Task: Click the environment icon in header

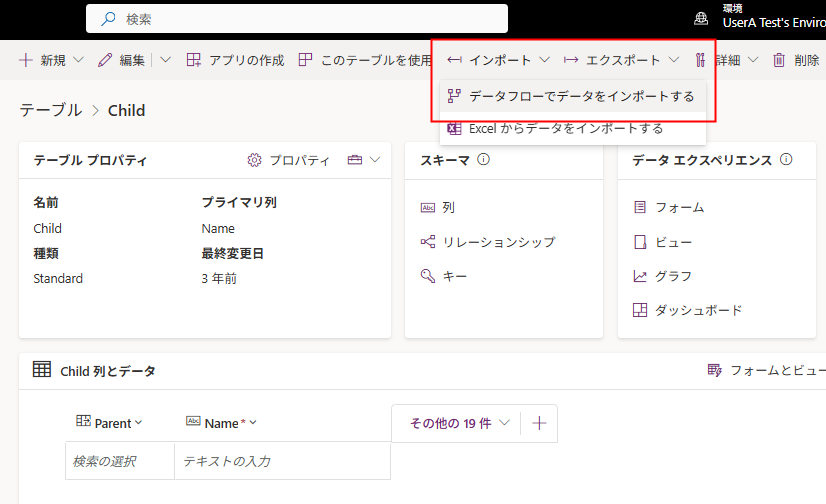Action: 702,18
